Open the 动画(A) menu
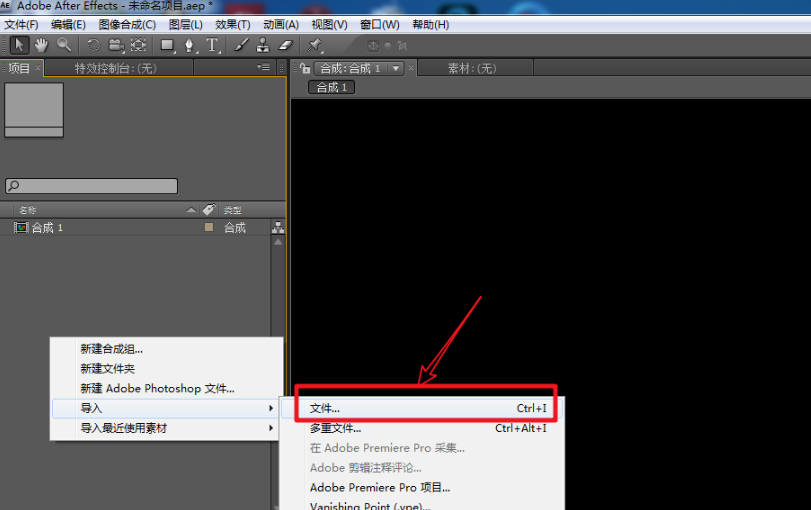The width and height of the screenshot is (811, 510). 281,24
